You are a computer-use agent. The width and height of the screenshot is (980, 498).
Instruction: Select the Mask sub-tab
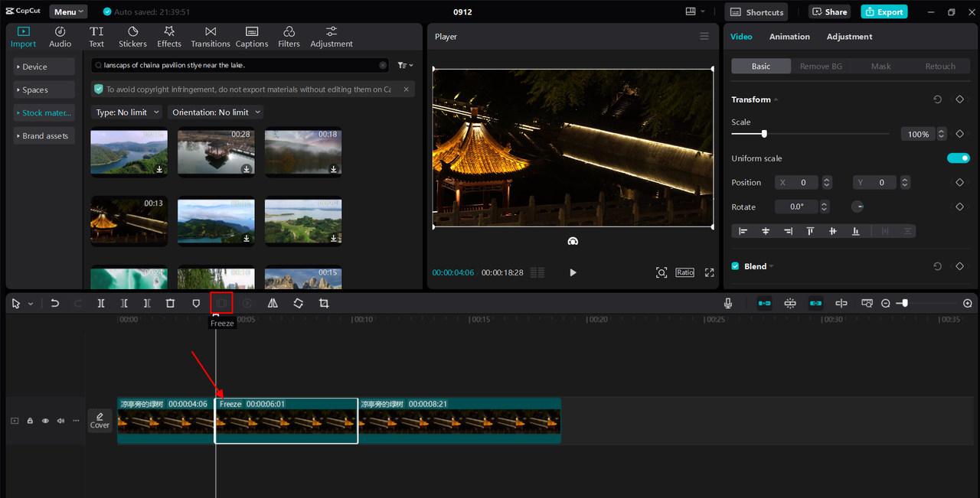(880, 67)
